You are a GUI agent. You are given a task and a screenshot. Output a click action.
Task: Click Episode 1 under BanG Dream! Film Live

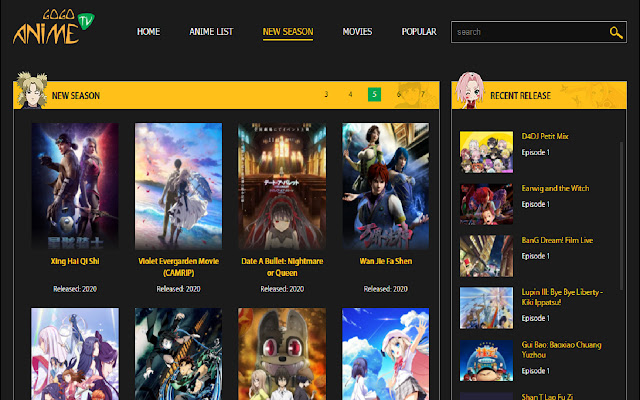pyautogui.click(x=536, y=256)
